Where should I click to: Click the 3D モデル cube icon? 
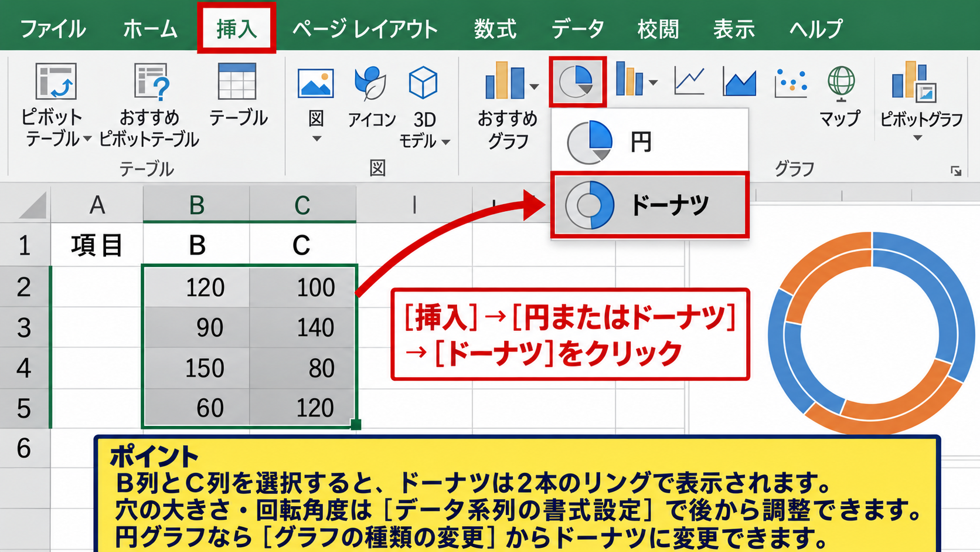pyautogui.click(x=423, y=83)
